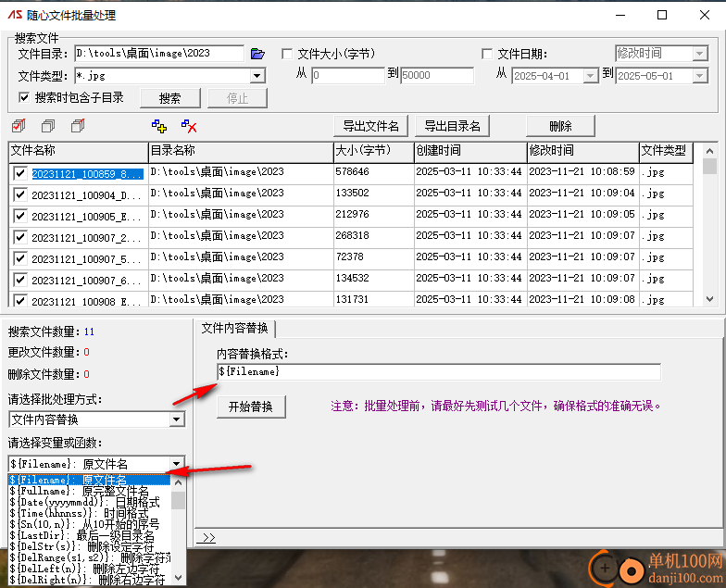Select ${Fullname} full file name option
Viewport: 726px width, 588px height.
pyautogui.click(x=89, y=491)
